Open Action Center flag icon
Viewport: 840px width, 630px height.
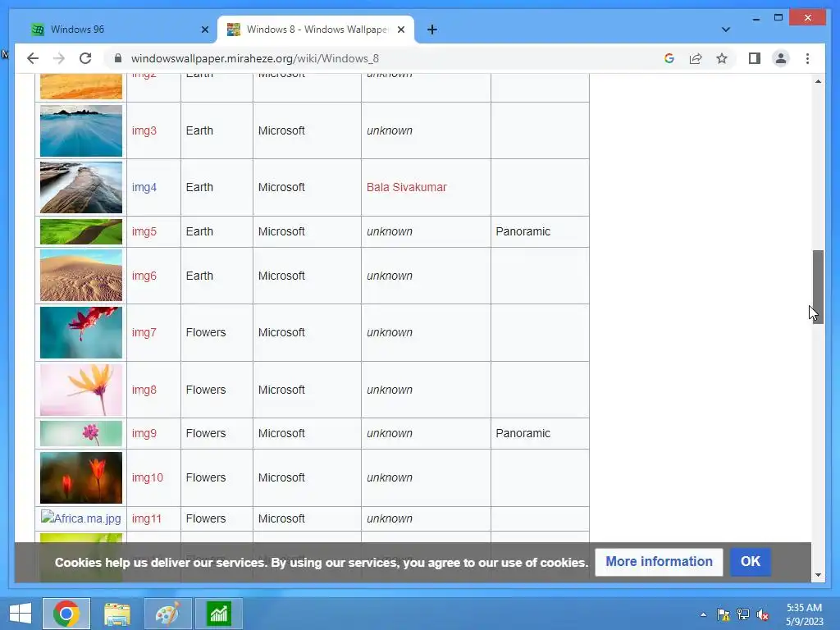pos(724,614)
